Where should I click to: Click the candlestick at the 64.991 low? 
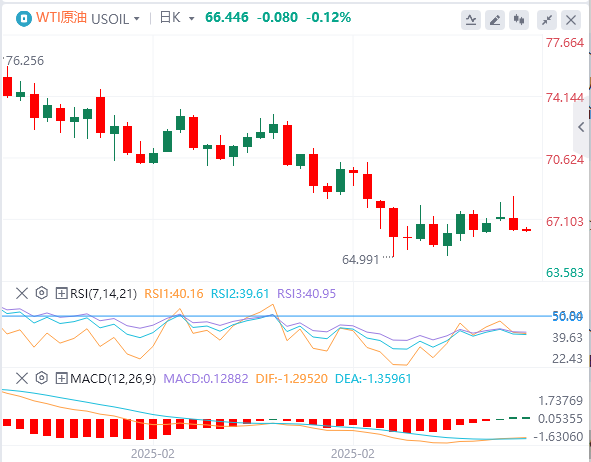click(x=393, y=232)
